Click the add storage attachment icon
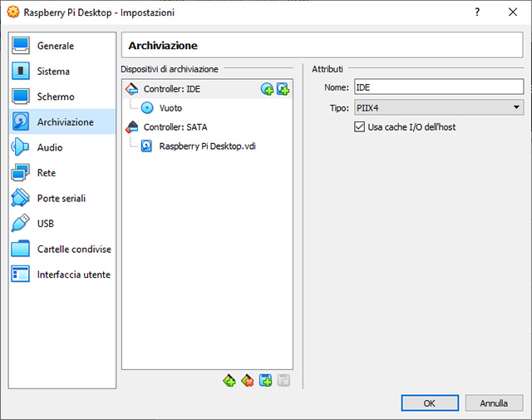The image size is (532, 420). coord(265,380)
